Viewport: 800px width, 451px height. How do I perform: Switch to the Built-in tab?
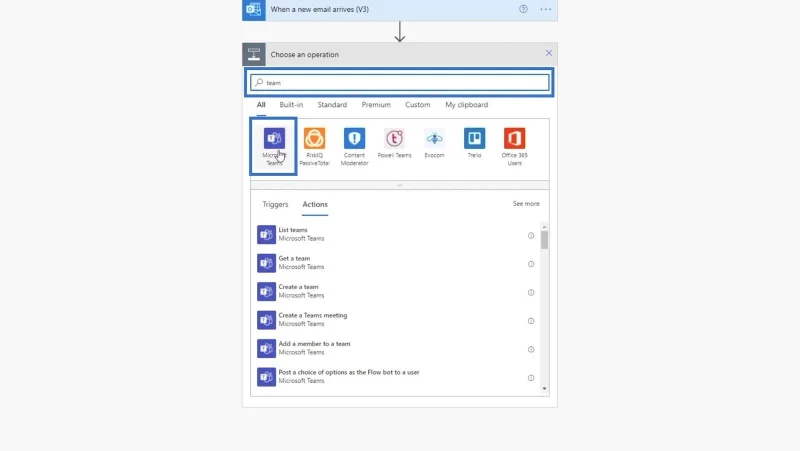click(x=291, y=105)
